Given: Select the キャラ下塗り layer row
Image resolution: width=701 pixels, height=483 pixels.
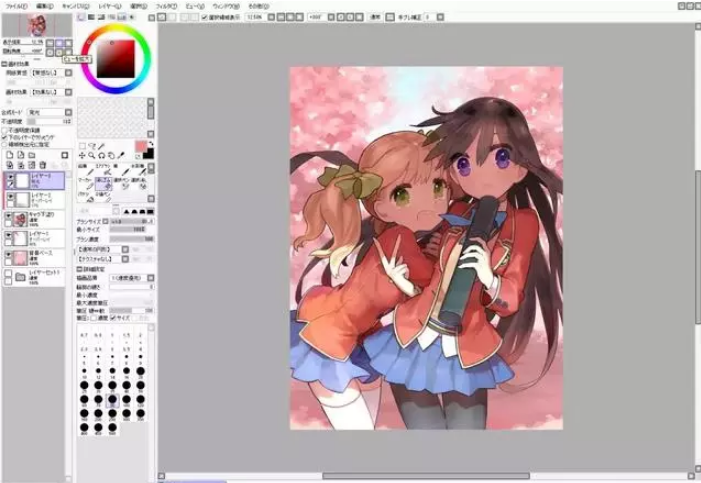Looking at the screenshot, I should point(34,220).
